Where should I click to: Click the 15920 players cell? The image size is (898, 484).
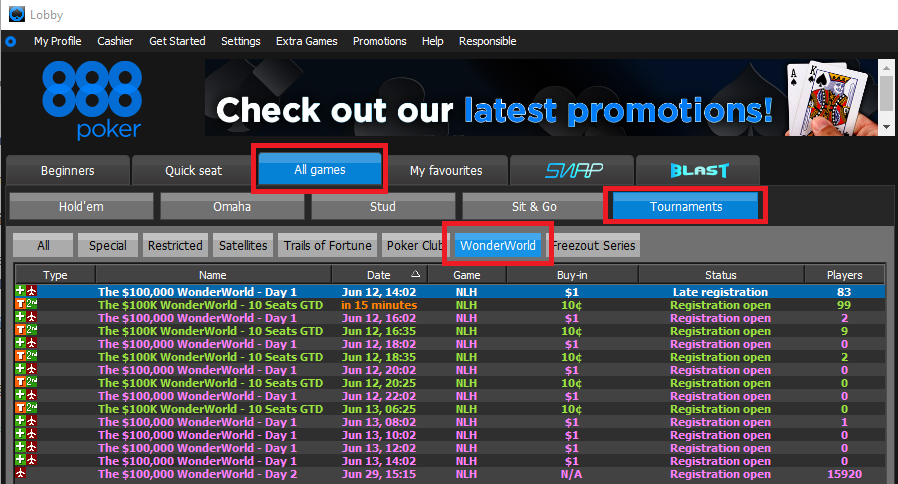(x=844, y=474)
